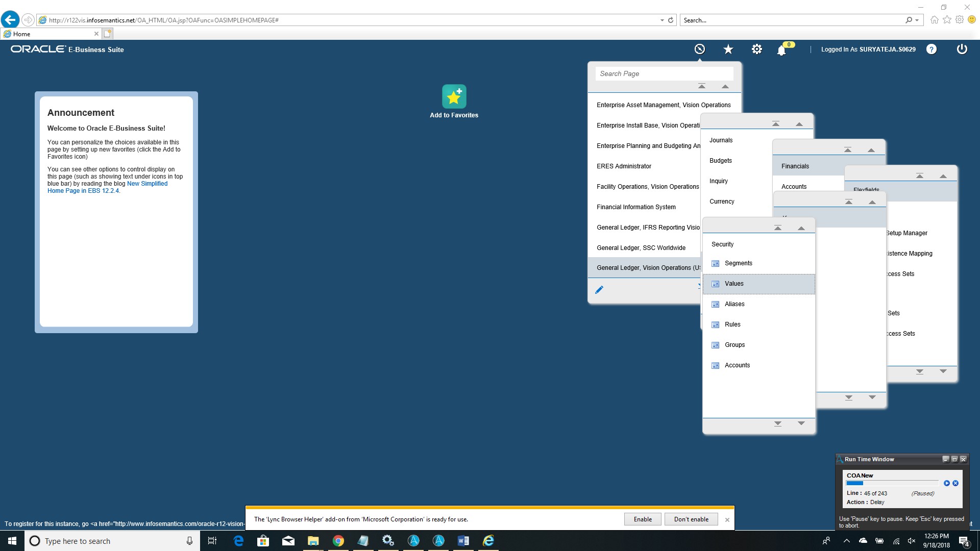Image resolution: width=980 pixels, height=551 pixels.
Task: Click the Enable add-on button
Action: (x=643, y=519)
